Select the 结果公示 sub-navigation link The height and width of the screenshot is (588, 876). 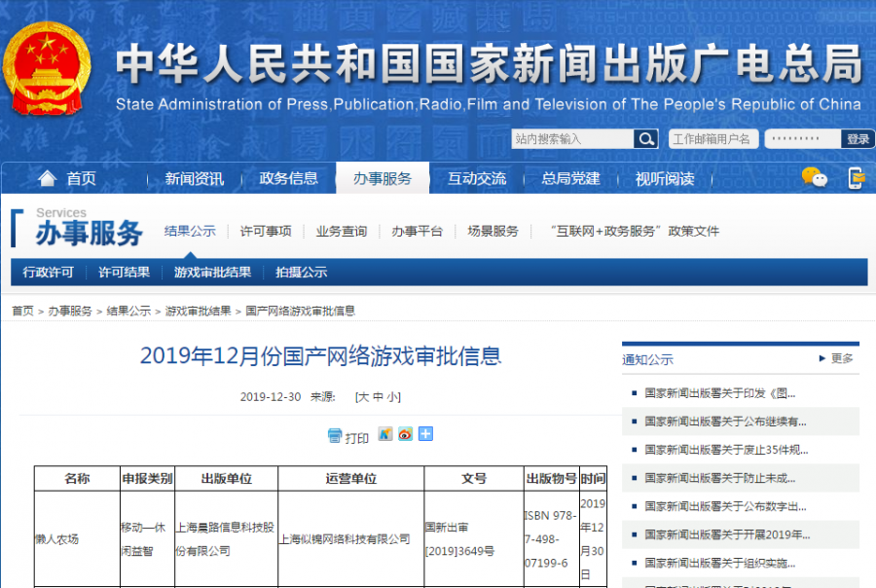click(190, 231)
